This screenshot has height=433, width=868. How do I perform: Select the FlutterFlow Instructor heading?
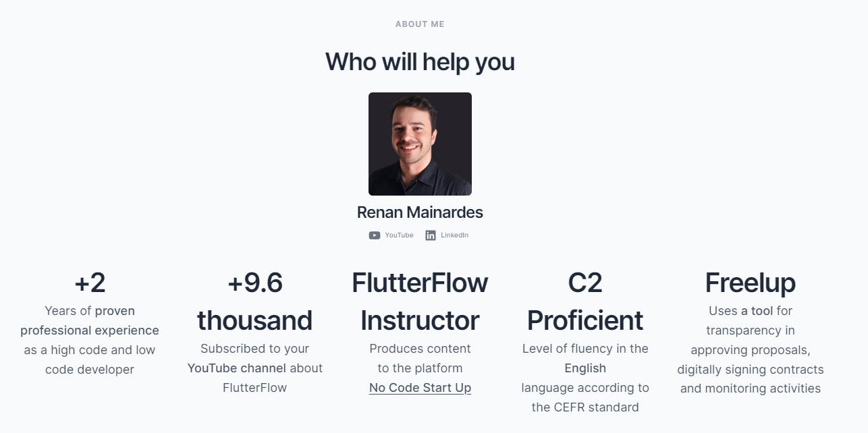coord(420,301)
